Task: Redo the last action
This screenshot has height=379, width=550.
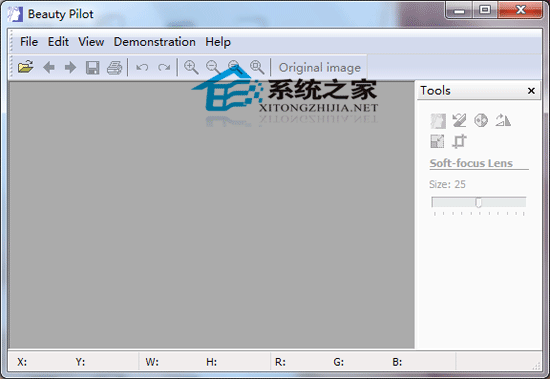Action: point(164,67)
